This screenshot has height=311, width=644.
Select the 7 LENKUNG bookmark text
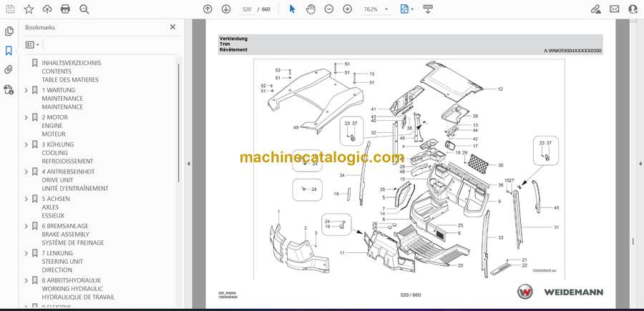tap(62, 262)
